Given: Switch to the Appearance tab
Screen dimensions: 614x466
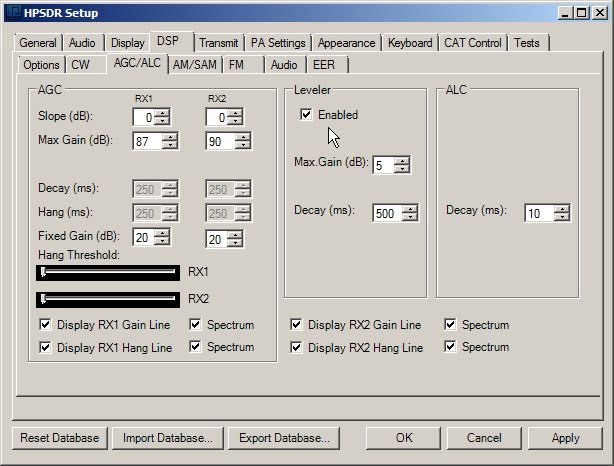Looking at the screenshot, I should (x=346, y=43).
